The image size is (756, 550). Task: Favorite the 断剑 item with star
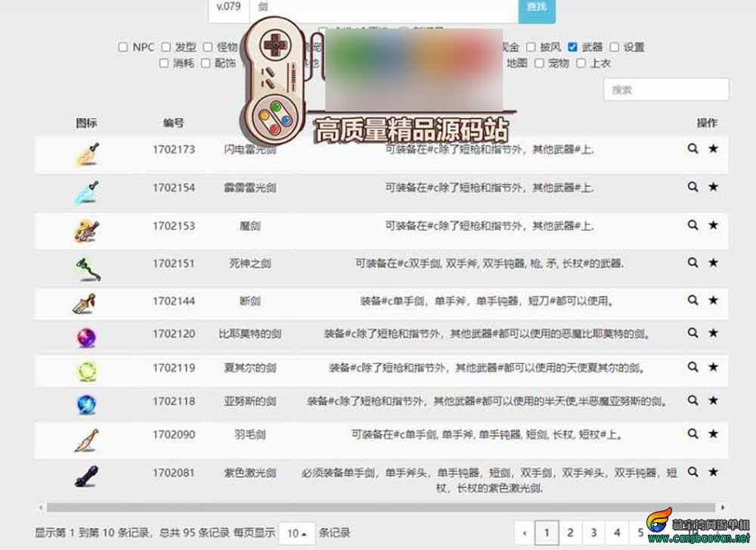coord(713,300)
